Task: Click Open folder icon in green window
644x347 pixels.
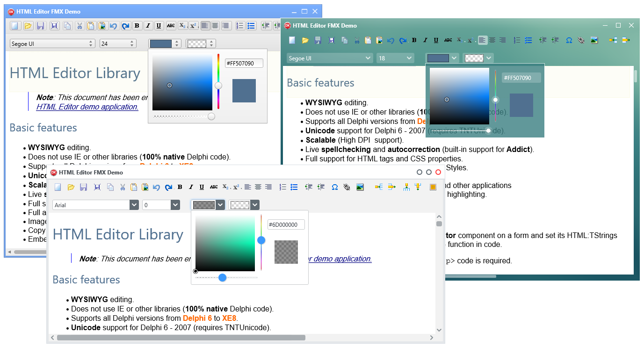Action: click(305, 40)
